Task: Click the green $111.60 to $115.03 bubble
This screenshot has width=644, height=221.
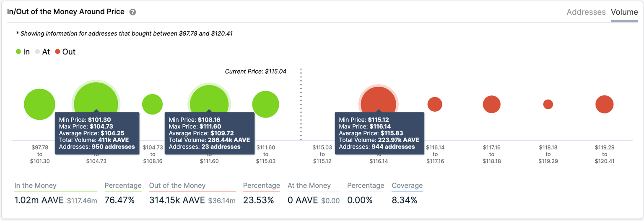Action: 265,104
